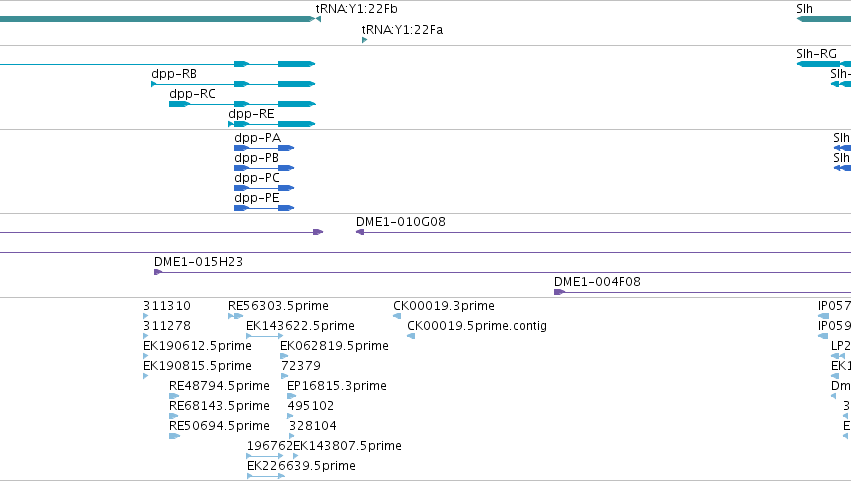Select the CK00019.5prime.contig label
The image size is (851, 481).
pos(477,326)
